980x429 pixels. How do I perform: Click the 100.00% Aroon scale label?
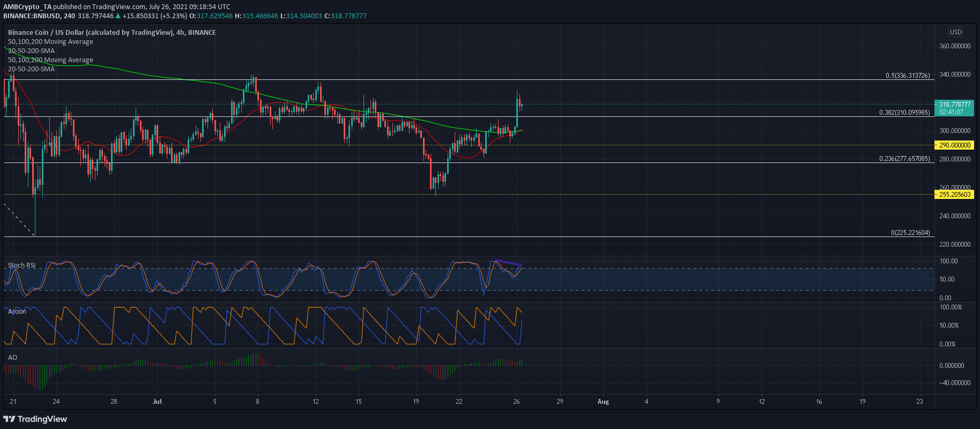coord(950,307)
